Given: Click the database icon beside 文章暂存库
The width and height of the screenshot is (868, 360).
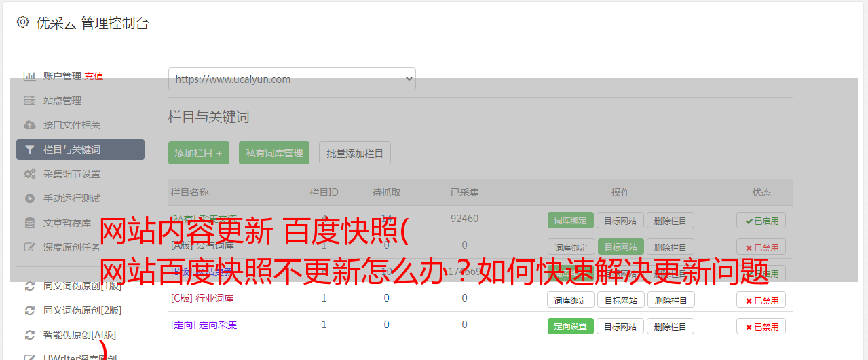Looking at the screenshot, I should (x=30, y=223).
